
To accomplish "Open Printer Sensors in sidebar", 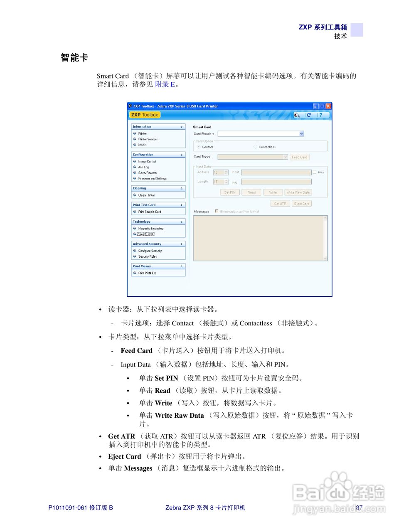I will (x=148, y=139).
